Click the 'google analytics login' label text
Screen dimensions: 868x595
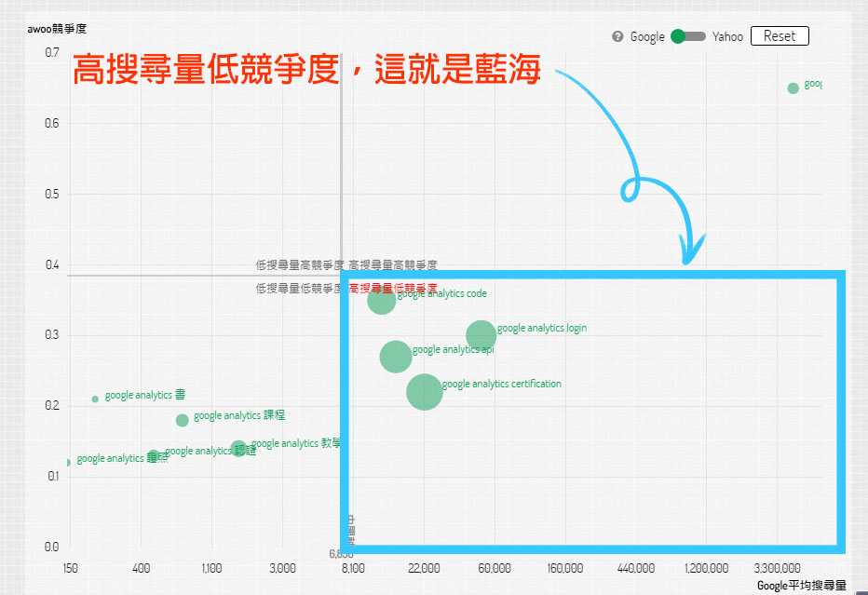(x=542, y=328)
